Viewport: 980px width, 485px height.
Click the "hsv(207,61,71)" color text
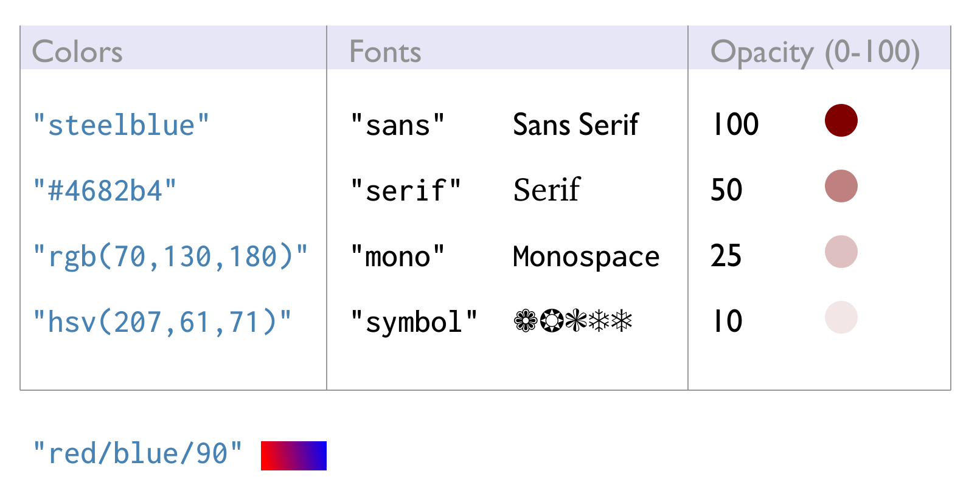point(162,322)
